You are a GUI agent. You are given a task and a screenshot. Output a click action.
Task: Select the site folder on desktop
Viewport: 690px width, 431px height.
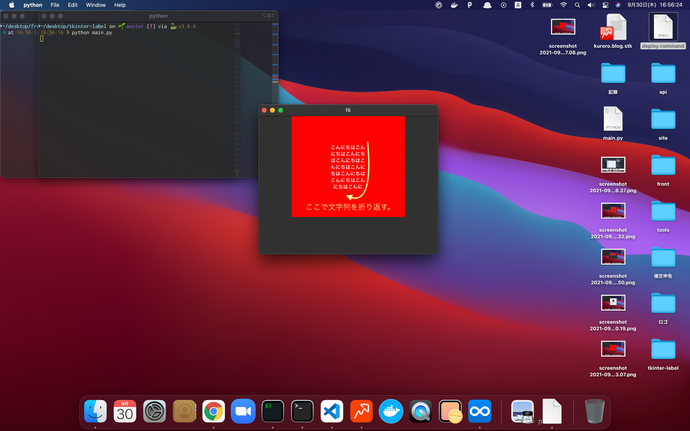point(663,123)
